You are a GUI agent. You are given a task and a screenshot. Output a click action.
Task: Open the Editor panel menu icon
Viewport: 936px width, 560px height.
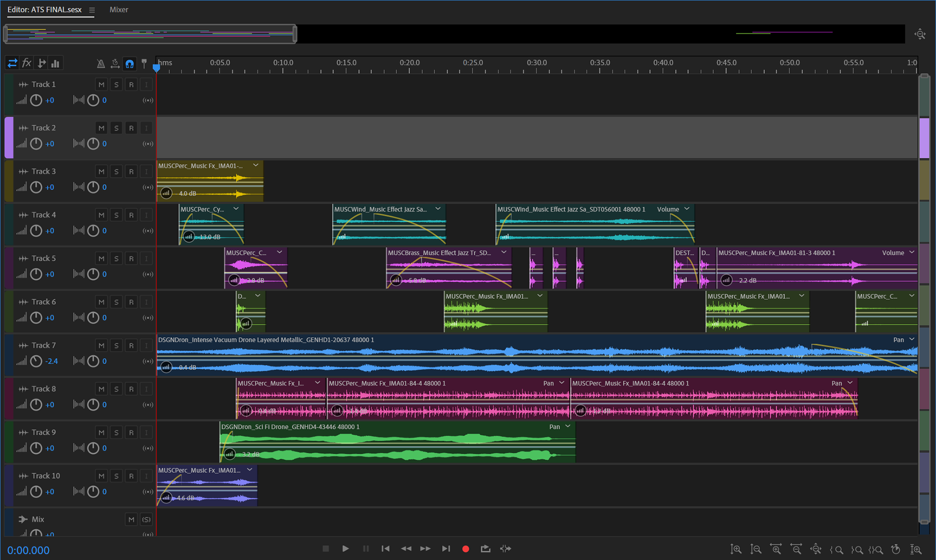click(92, 10)
